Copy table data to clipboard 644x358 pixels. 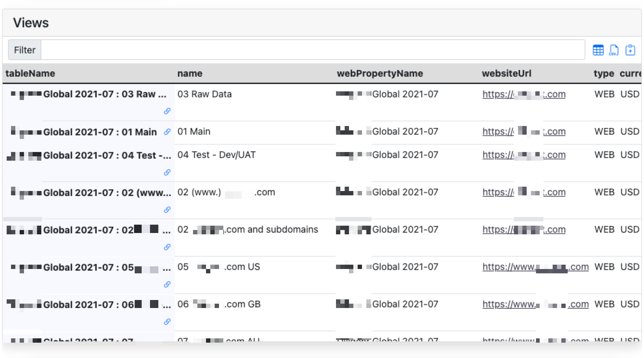tap(630, 50)
